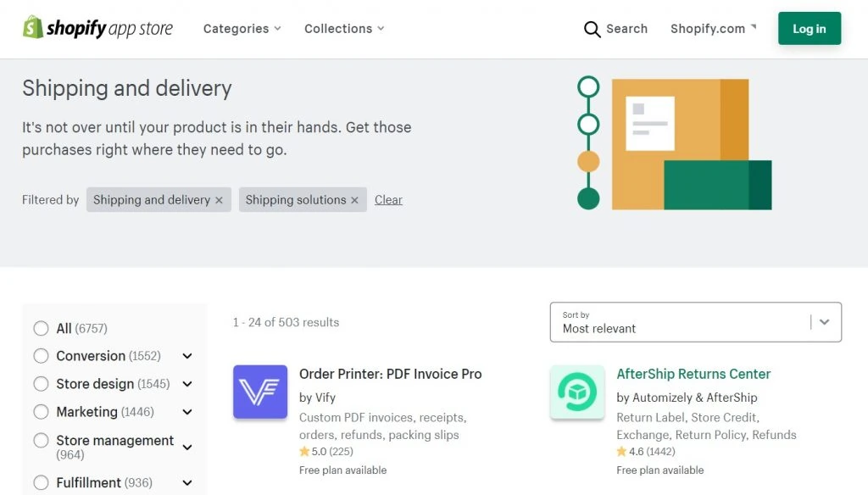Open the Categories menu
Viewport: 868px width, 495px height.
pos(242,29)
